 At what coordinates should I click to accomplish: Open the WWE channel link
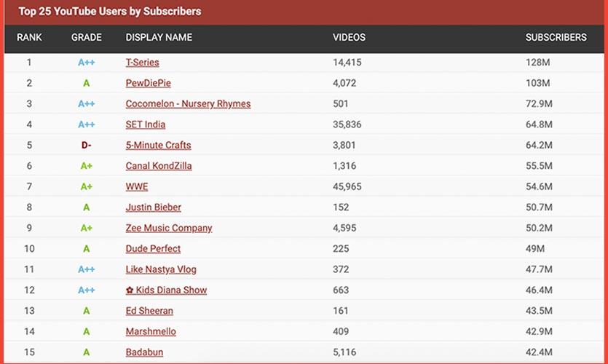point(137,186)
